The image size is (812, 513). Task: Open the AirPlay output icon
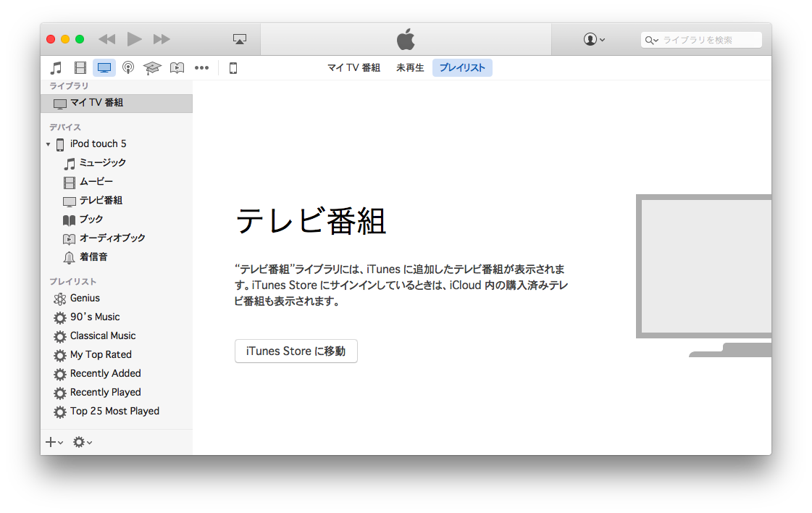[x=240, y=39]
